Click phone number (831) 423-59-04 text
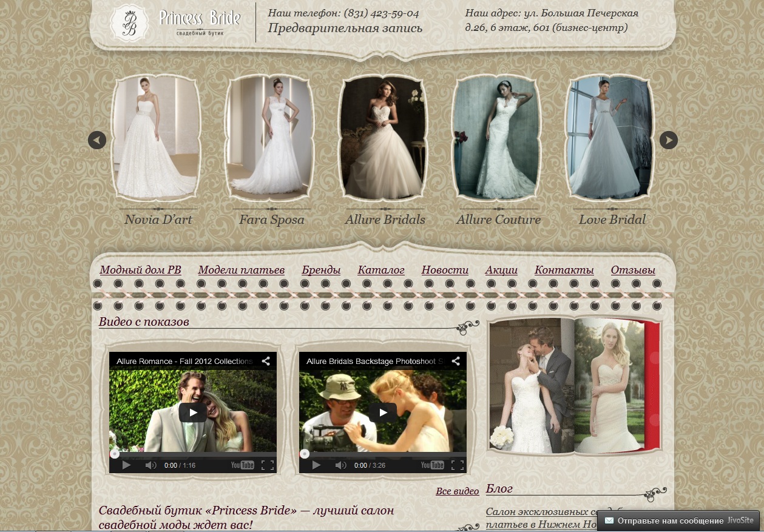This screenshot has width=764, height=532. coord(381,13)
